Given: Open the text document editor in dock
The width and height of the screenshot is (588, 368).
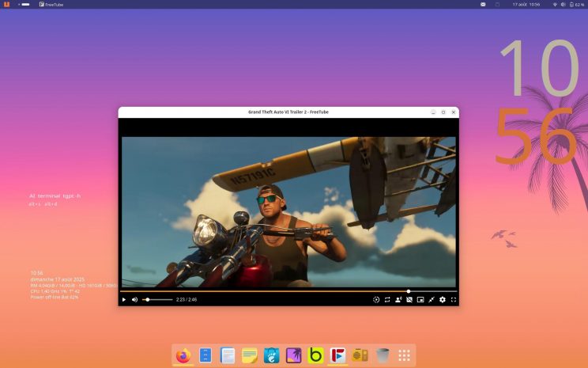Looking at the screenshot, I should tap(228, 355).
